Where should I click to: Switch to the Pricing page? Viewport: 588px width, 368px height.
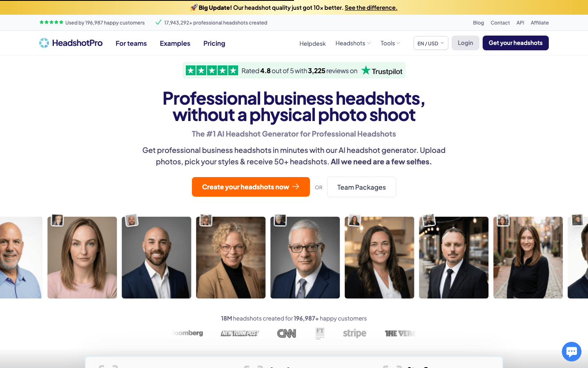[214, 43]
